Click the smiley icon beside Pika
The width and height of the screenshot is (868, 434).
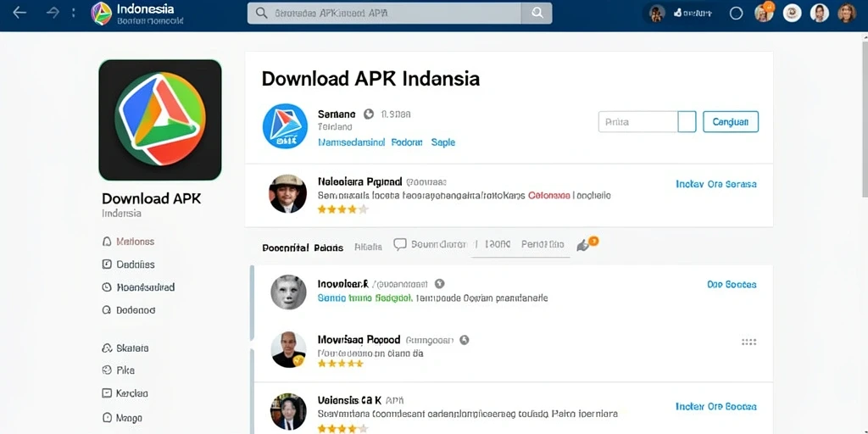(108, 370)
